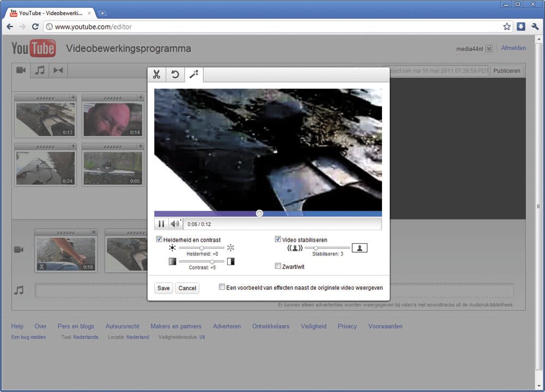Uncheck Helderheid en contrast checkbox
Screen dimensions: 545x392
(159, 240)
